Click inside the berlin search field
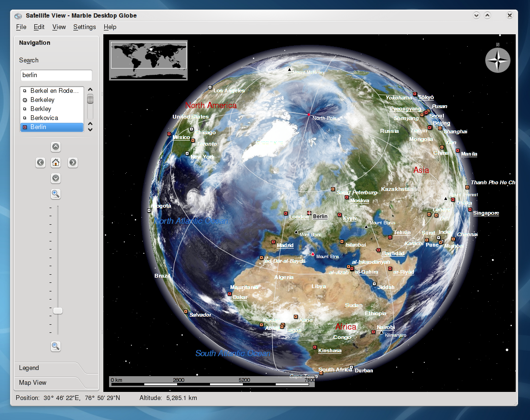530x420 pixels. (56, 75)
